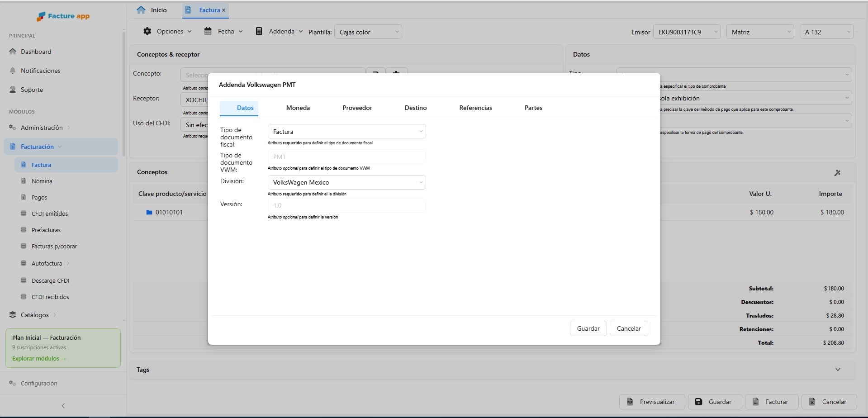Open Tipo de documento fiscal dropdown
Screen dimensions: 868x418
coord(347,131)
